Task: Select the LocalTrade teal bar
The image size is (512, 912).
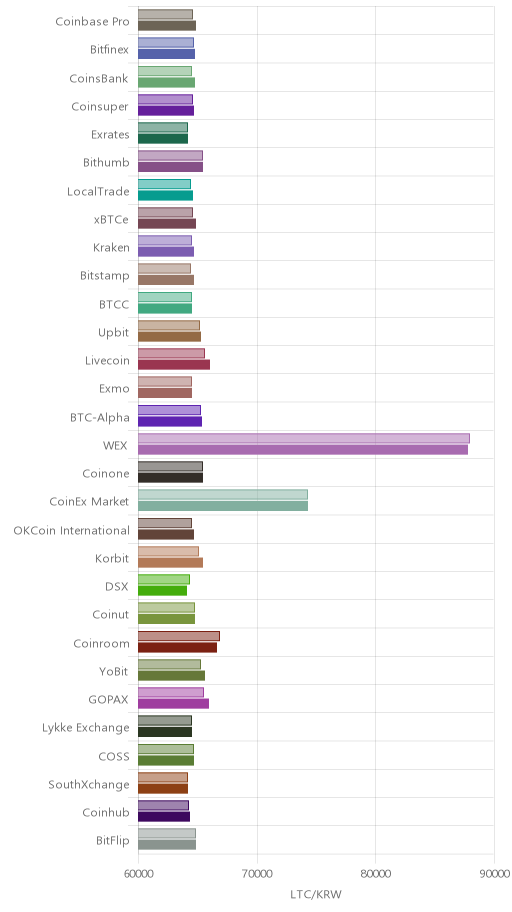Action: (x=165, y=190)
